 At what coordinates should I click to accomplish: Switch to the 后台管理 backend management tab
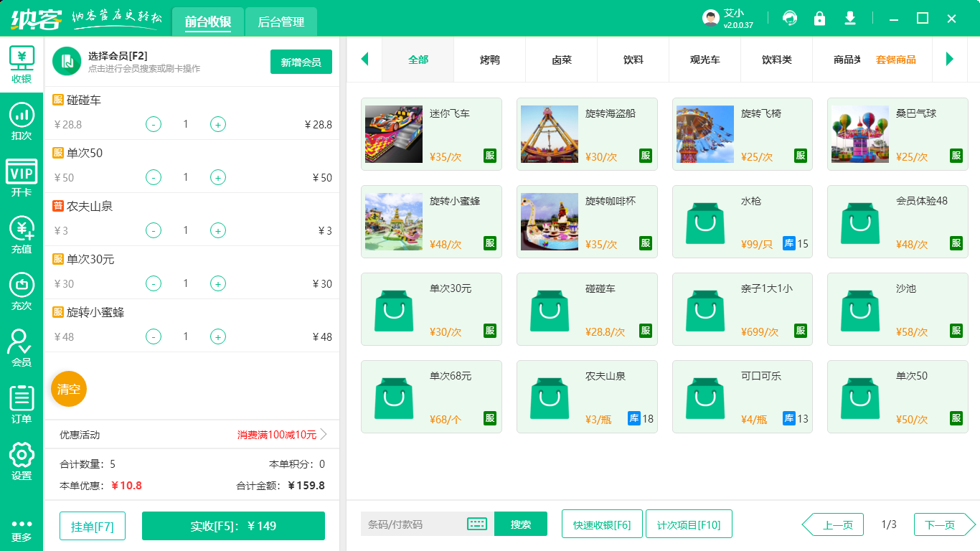[280, 22]
